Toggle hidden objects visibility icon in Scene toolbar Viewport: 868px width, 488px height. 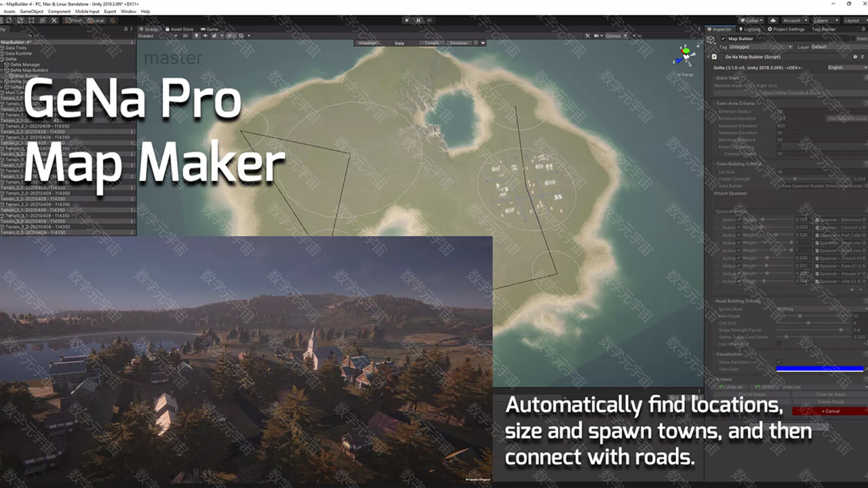231,36
